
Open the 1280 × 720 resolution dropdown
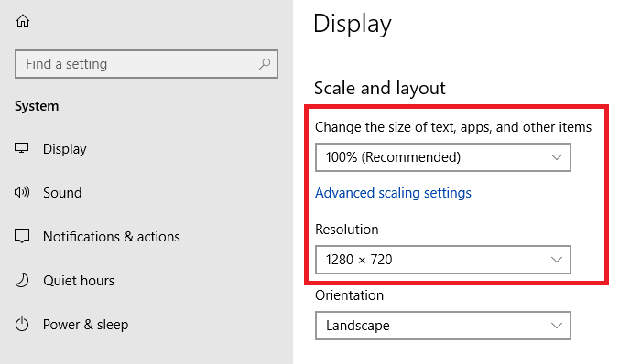443,260
